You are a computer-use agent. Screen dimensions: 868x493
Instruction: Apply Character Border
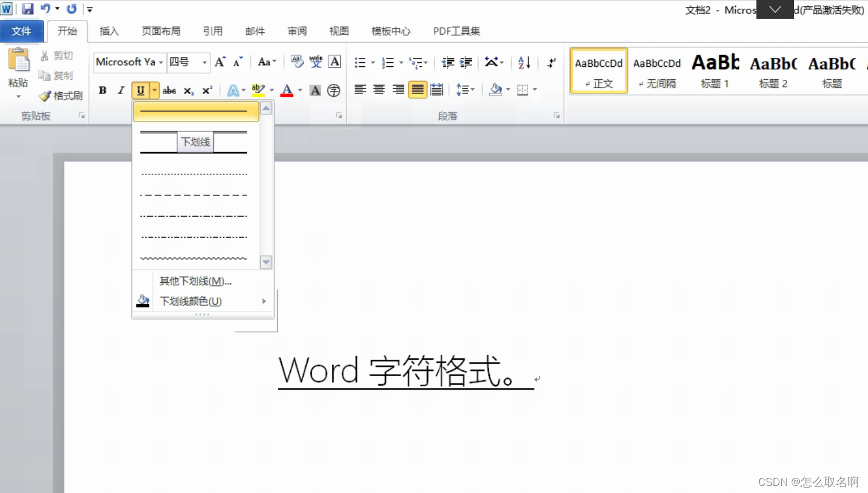335,62
